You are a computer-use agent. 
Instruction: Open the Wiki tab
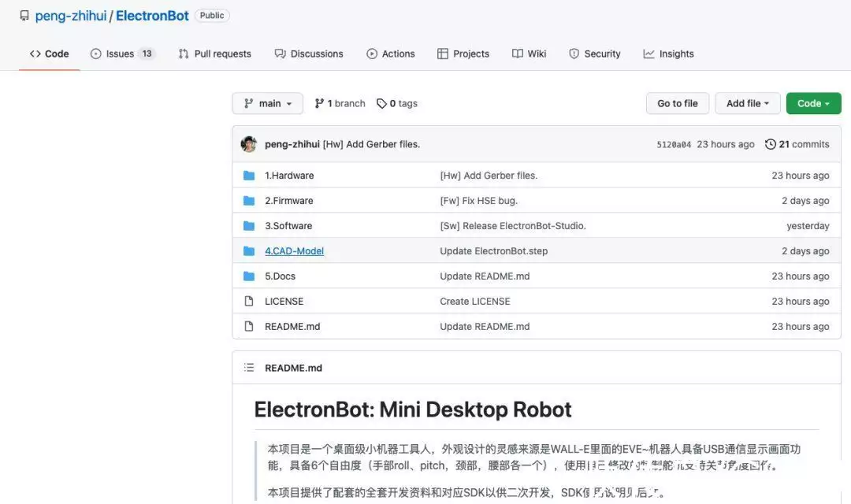[x=530, y=54]
